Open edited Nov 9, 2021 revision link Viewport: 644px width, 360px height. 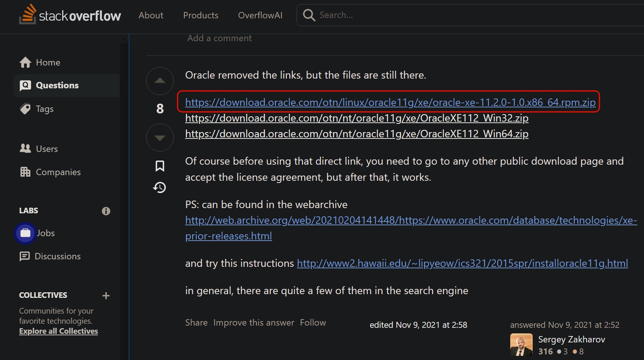point(418,325)
